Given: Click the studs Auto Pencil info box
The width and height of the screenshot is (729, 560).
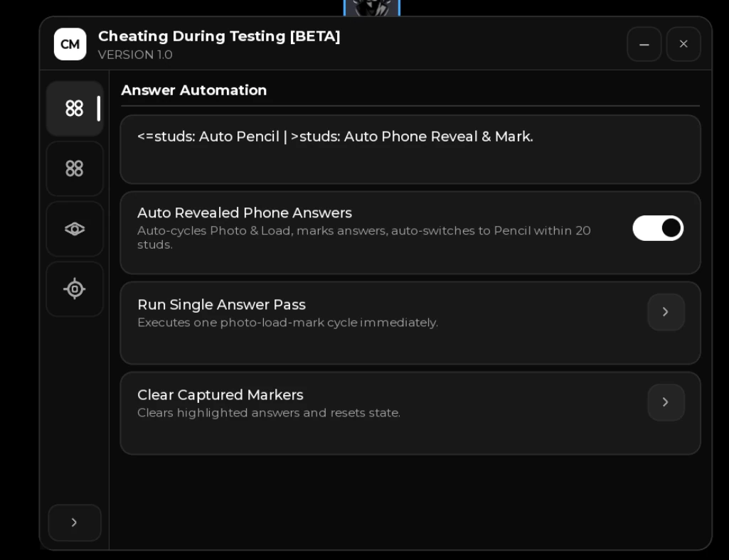Looking at the screenshot, I should pyautogui.click(x=410, y=149).
